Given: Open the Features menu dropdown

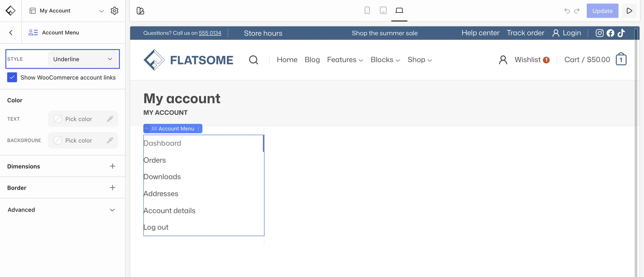Looking at the screenshot, I should tap(345, 60).
